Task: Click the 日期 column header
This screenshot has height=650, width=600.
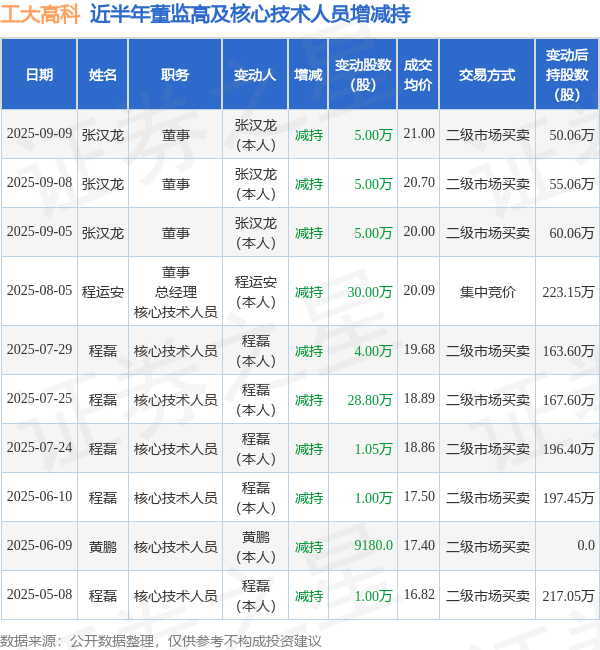Action: click(x=39, y=75)
